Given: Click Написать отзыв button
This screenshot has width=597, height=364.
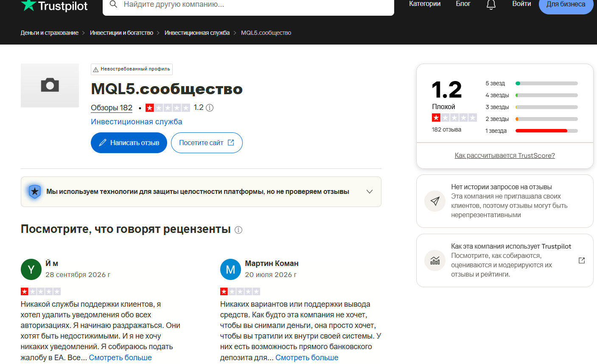Looking at the screenshot, I should coord(129,143).
